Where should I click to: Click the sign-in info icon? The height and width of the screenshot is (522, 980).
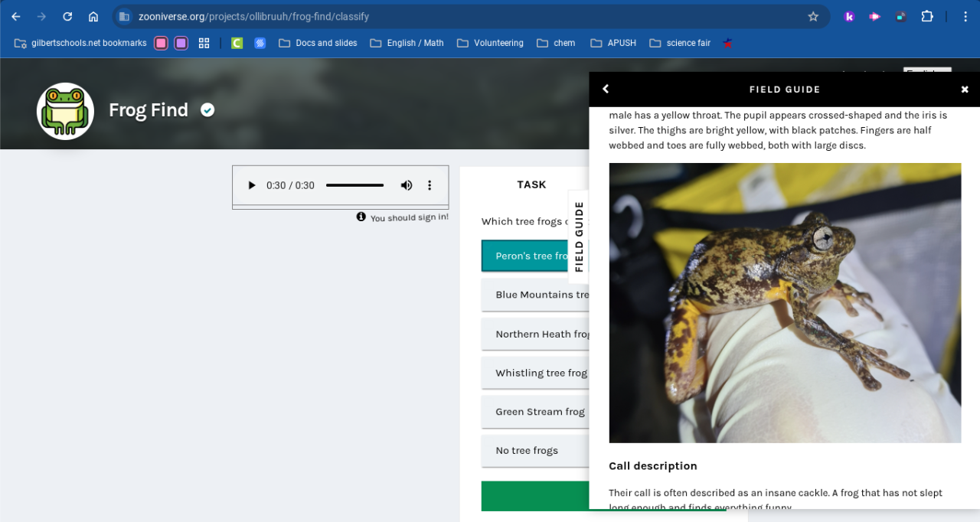(361, 217)
